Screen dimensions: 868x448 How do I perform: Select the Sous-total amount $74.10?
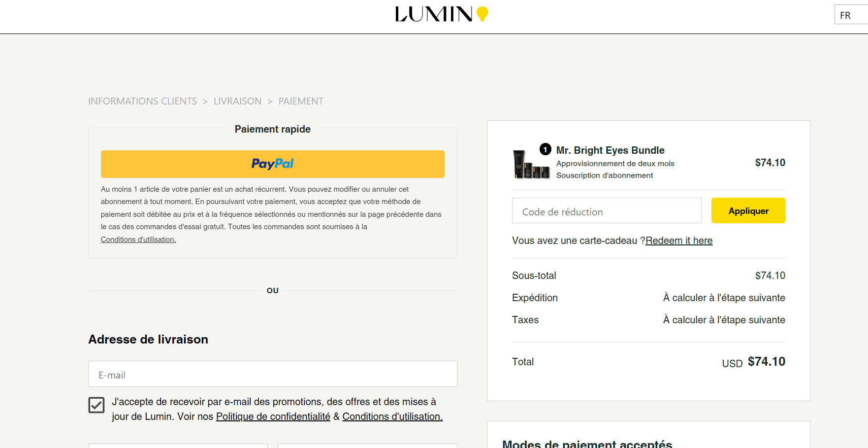click(770, 276)
